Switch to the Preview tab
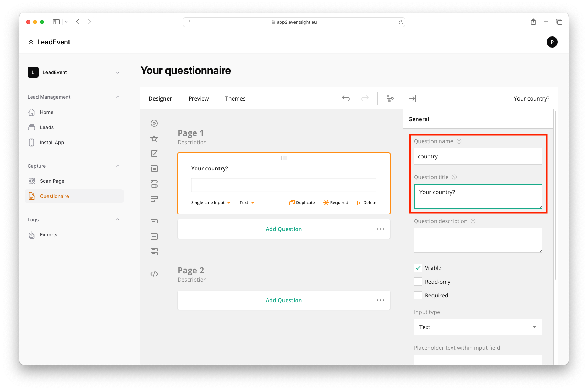The width and height of the screenshot is (588, 390). 199,98
